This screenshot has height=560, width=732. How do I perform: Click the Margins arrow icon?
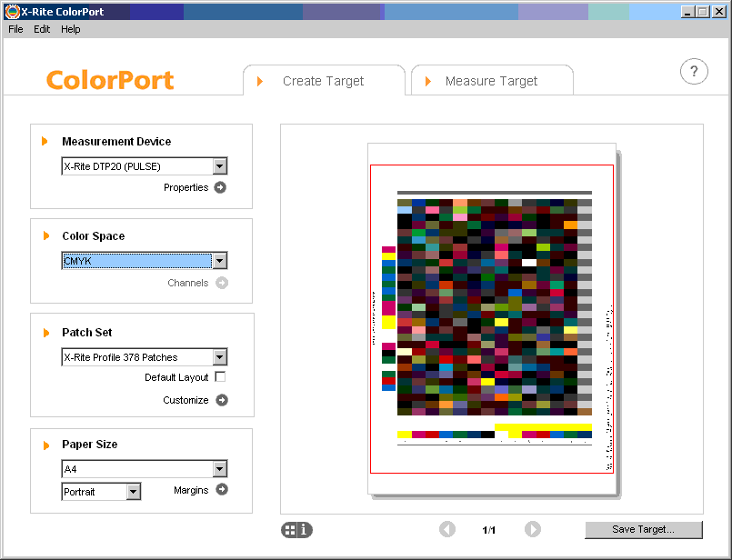coord(222,489)
